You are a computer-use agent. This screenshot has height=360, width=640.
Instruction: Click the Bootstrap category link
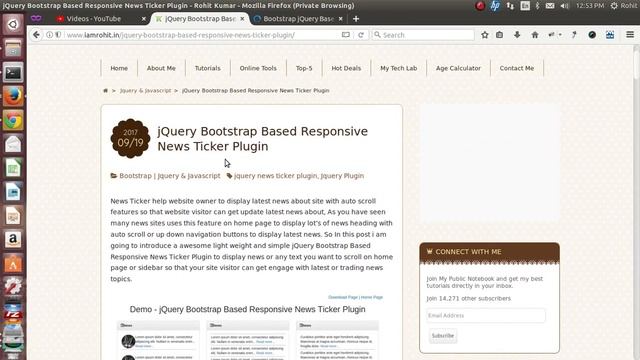coord(135,176)
